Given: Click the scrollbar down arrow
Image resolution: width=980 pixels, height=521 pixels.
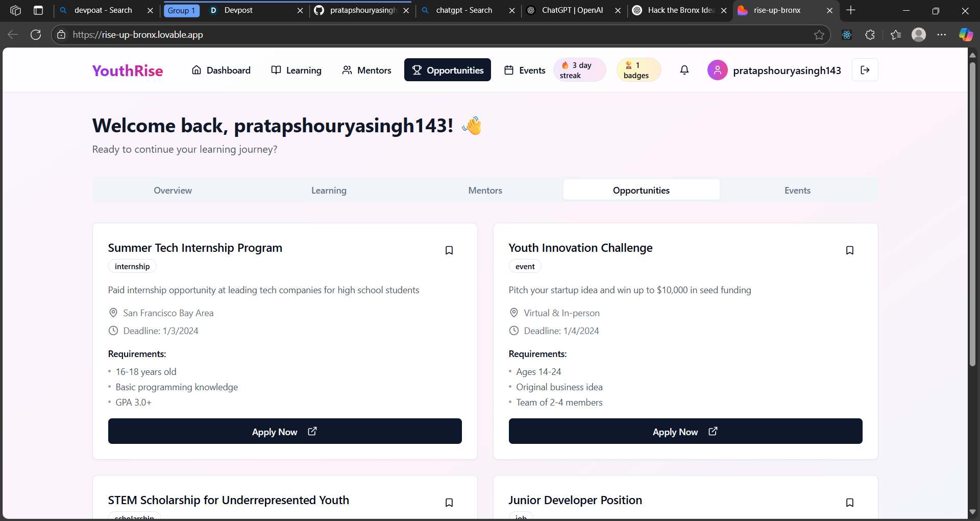Looking at the screenshot, I should point(972,512).
